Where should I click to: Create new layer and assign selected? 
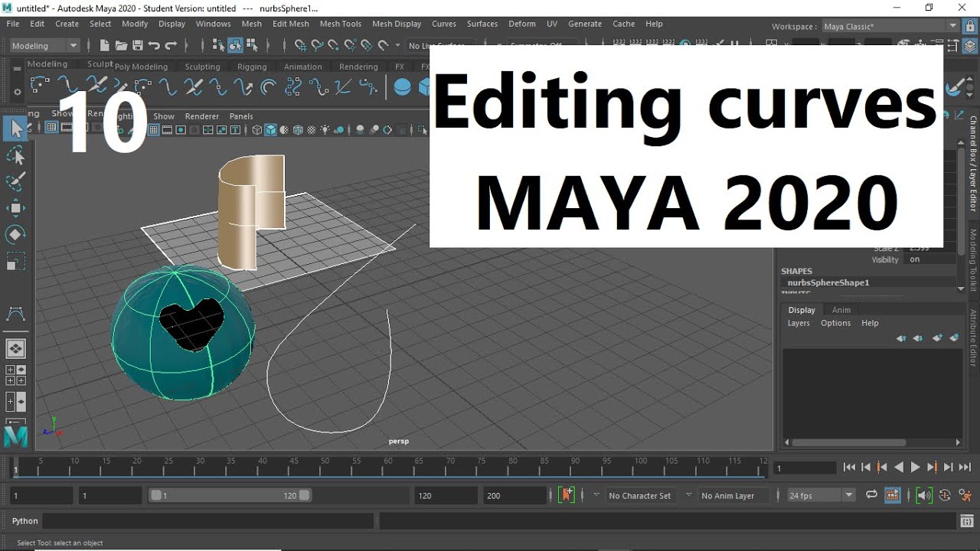pyautogui.click(x=954, y=337)
